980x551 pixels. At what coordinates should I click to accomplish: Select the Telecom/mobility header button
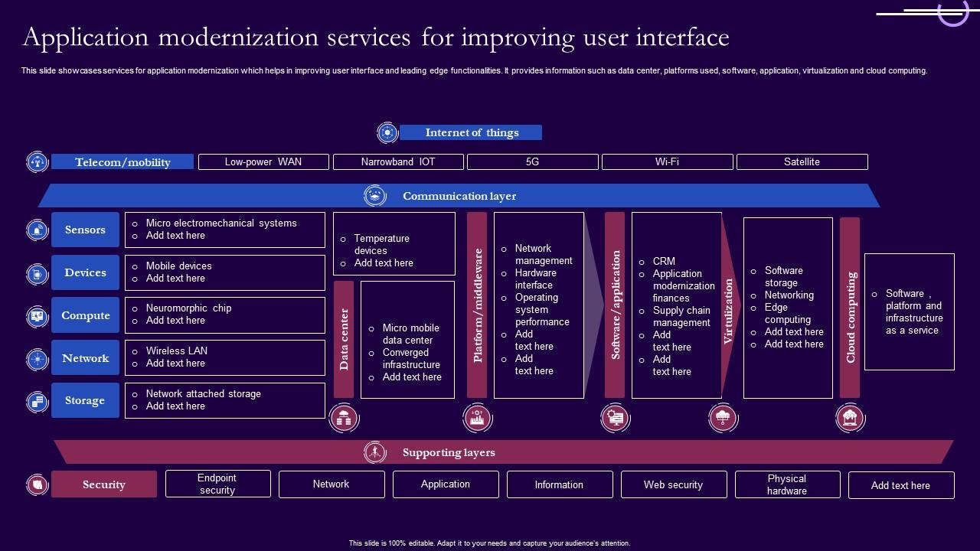[x=122, y=161]
